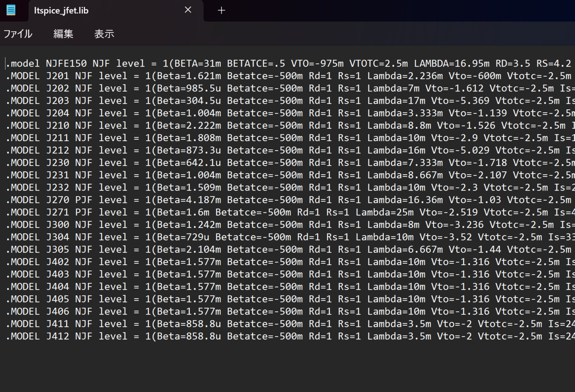Click LAMBDA=16.95m on the NJFE150 line

(452, 64)
